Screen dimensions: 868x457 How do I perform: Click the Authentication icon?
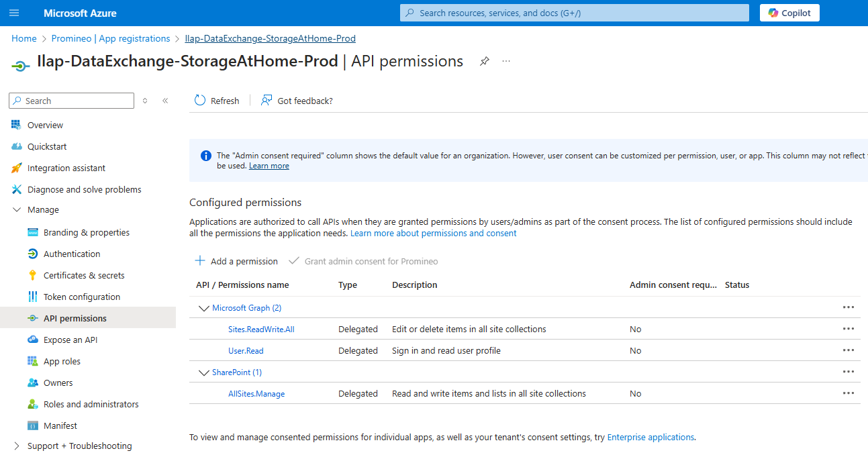[32, 254]
